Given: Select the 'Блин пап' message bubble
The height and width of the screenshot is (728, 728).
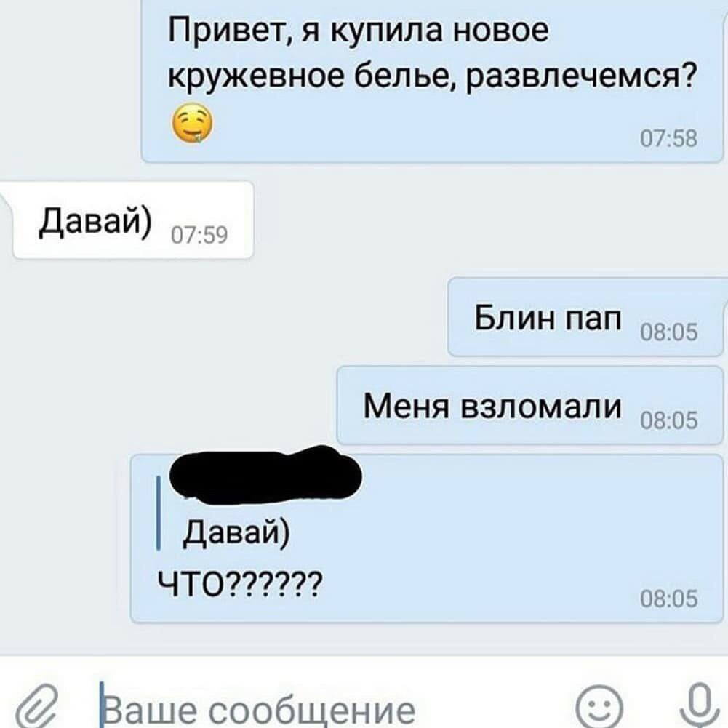Looking at the screenshot, I should pos(586,317).
